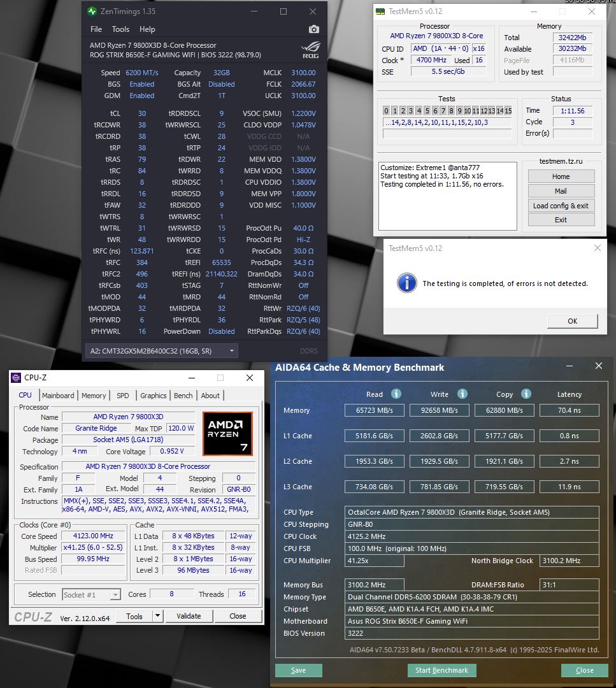This screenshot has width=616, height=688.
Task: Click the VSOC (SMU) 1.2200V value
Action: pyautogui.click(x=303, y=113)
